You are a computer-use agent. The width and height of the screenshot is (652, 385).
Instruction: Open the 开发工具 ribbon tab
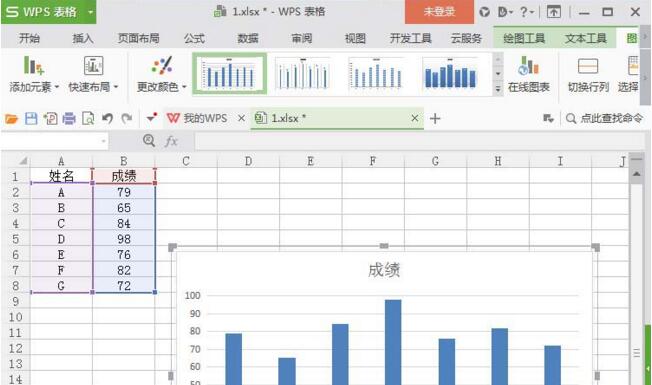click(x=410, y=38)
